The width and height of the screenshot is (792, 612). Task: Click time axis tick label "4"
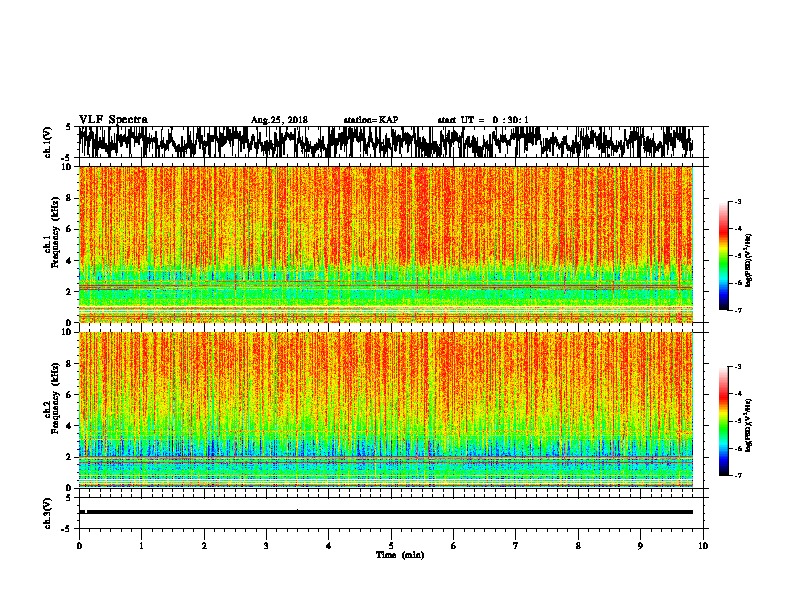329,546
